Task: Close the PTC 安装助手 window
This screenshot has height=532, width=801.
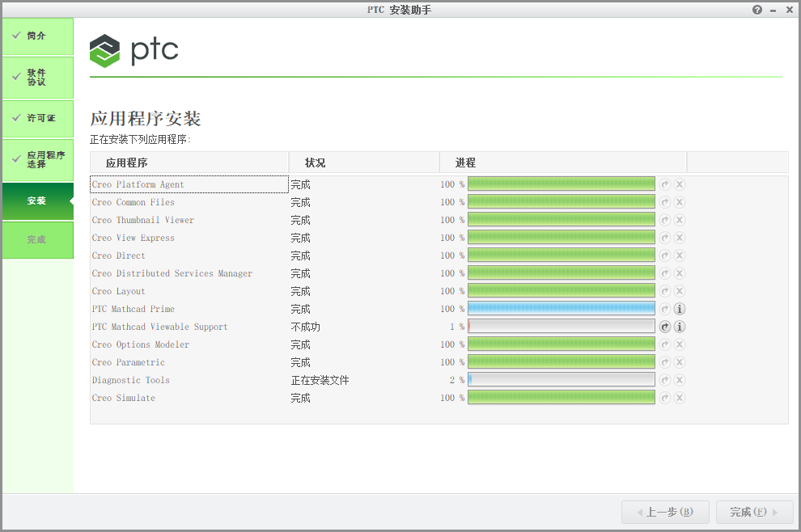Action: pos(789,10)
